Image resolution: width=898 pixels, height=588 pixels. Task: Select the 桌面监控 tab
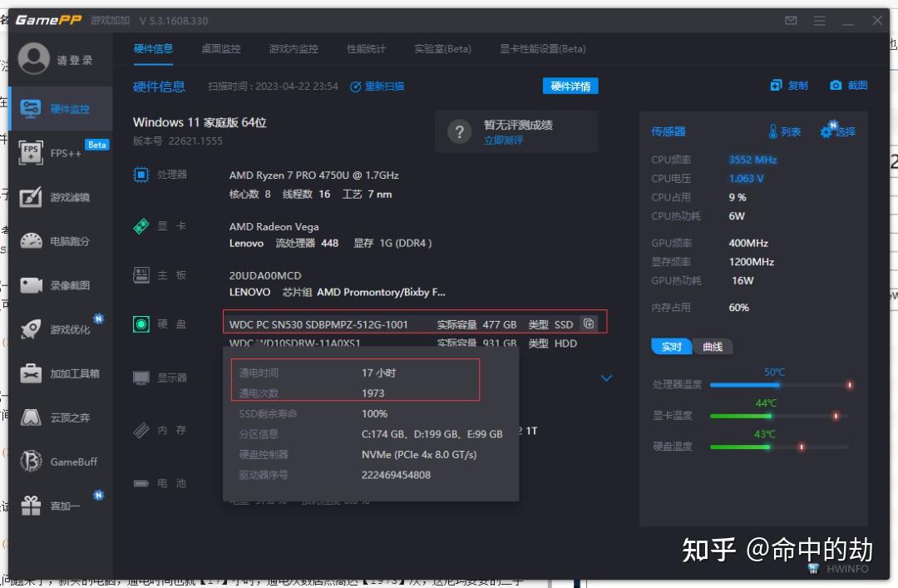[221, 49]
